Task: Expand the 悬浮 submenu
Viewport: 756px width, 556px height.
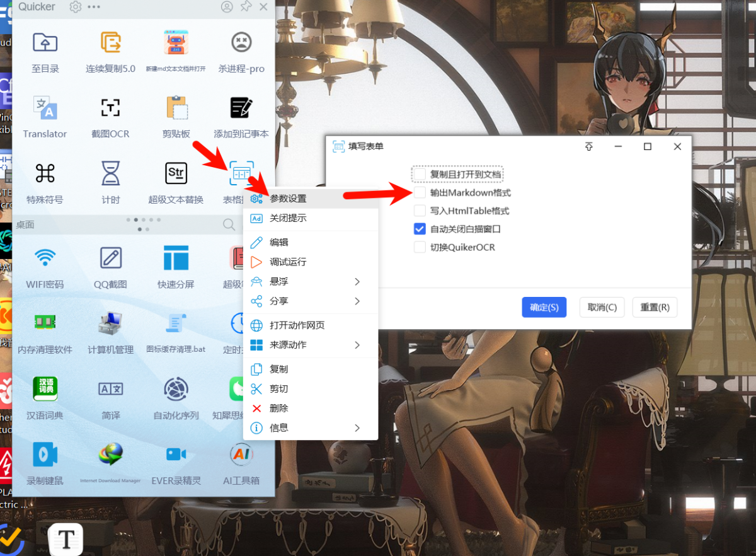Action: tap(311, 281)
